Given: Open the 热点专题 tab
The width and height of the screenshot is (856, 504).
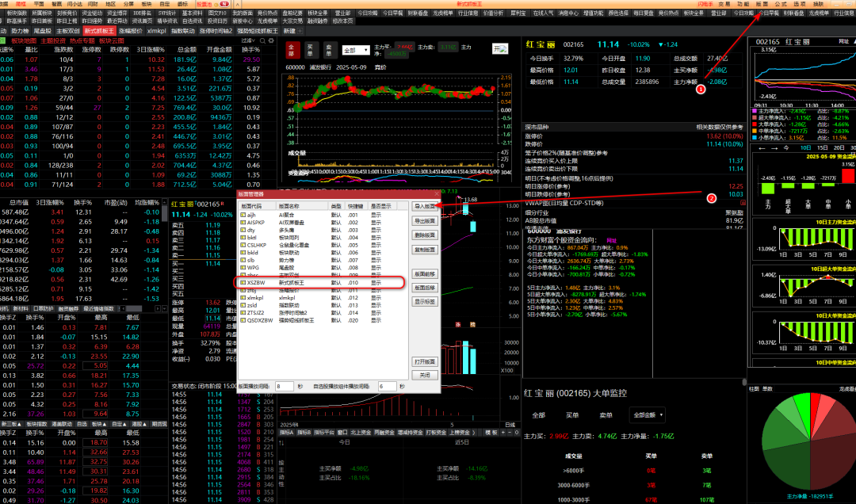Looking at the screenshot, I should (82, 40).
